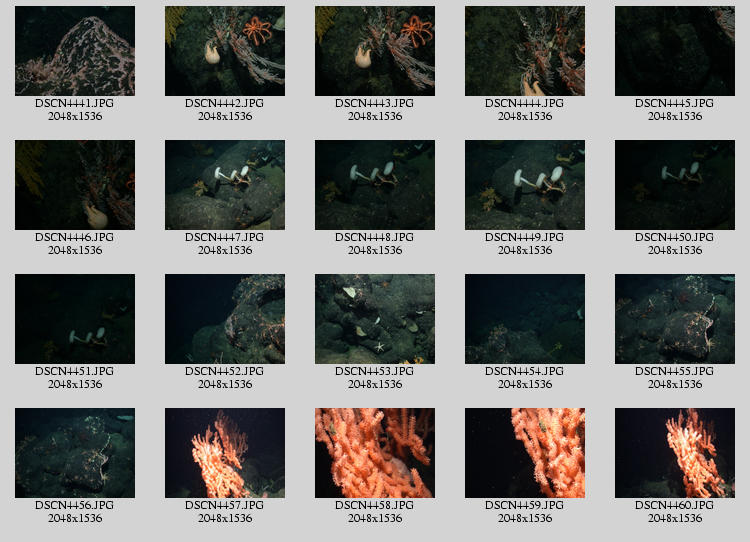750x542 pixels.
Task: Click the DSCN4454.JPG thumbnail
Action: click(525, 319)
